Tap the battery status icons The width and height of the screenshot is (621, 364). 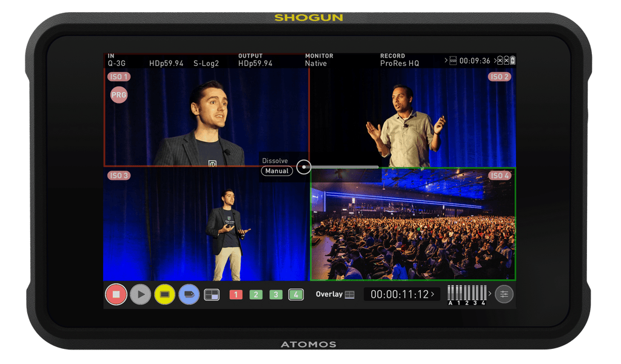tap(507, 61)
